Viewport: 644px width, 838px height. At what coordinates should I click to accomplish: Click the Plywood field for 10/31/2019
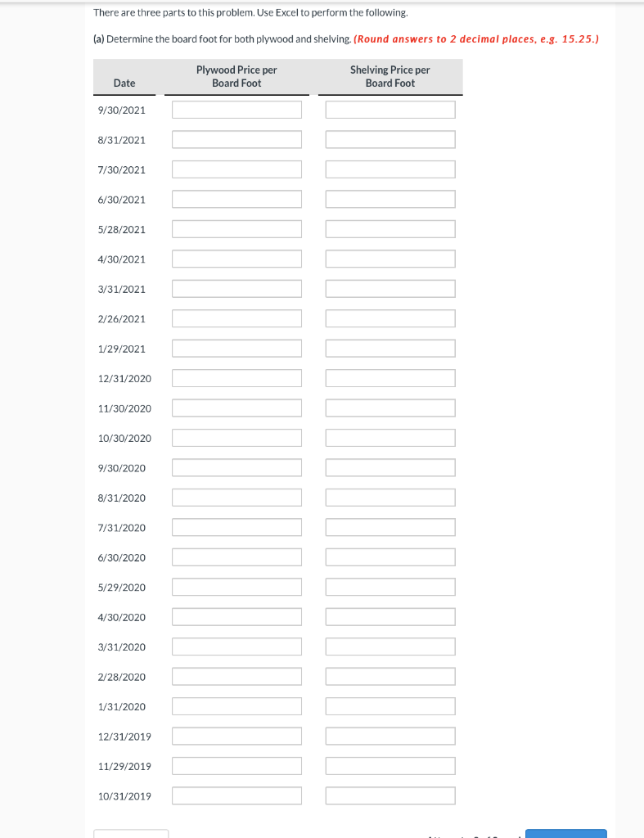pyautogui.click(x=236, y=795)
